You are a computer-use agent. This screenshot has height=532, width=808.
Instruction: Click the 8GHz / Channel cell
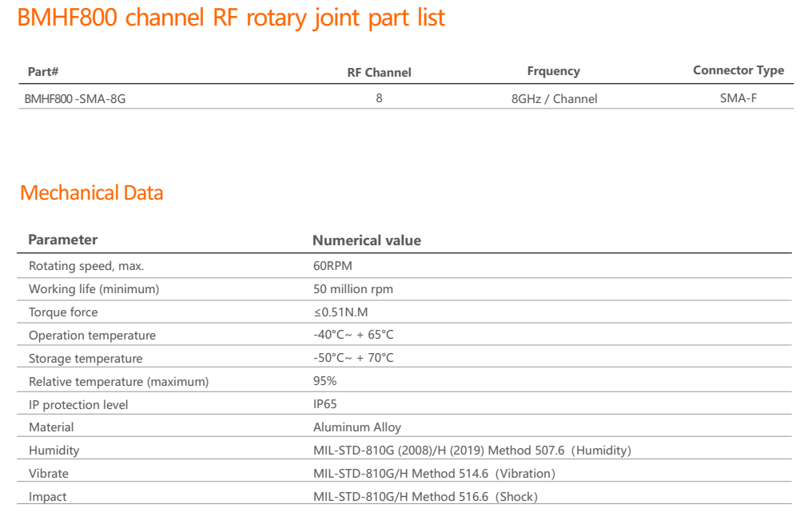point(554,99)
